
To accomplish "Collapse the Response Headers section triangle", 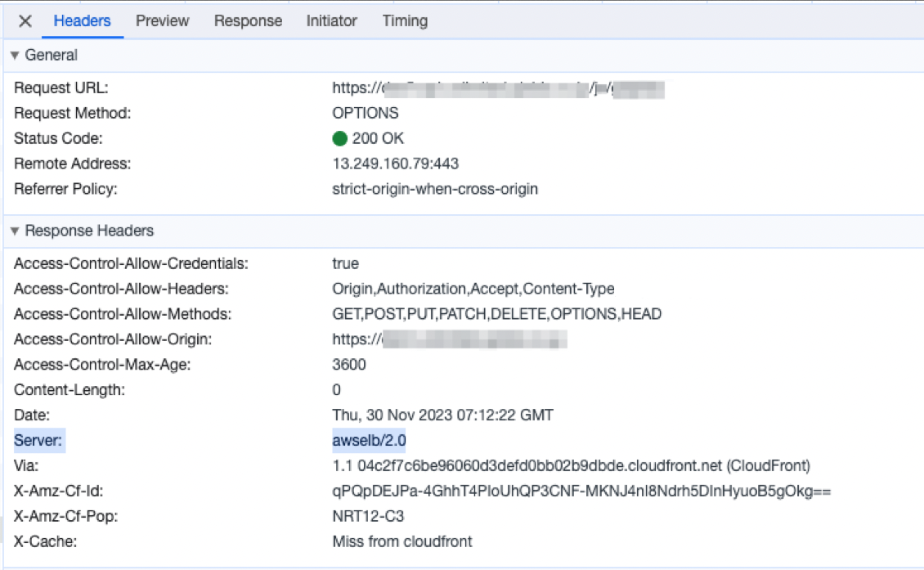I will pos(15,231).
